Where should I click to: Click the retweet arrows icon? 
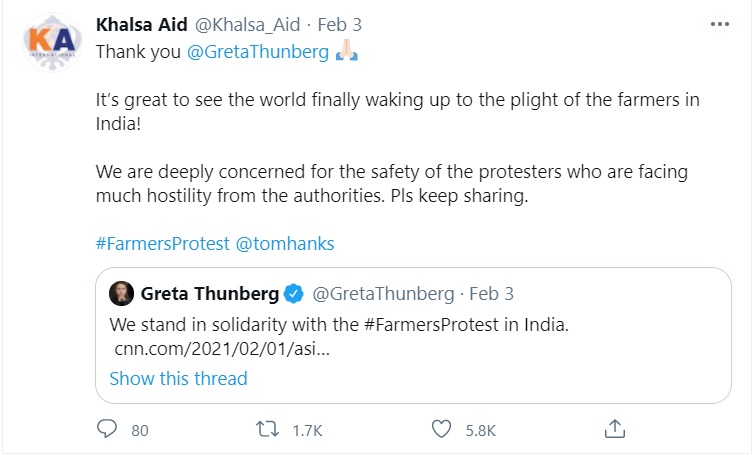click(x=266, y=429)
